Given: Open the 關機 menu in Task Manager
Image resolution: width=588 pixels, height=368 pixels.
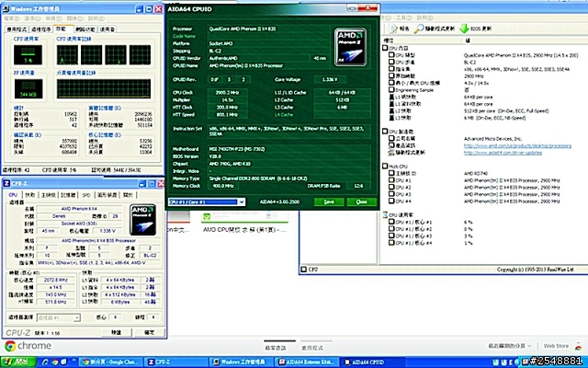Looking at the screenshot, I should click(x=74, y=18).
